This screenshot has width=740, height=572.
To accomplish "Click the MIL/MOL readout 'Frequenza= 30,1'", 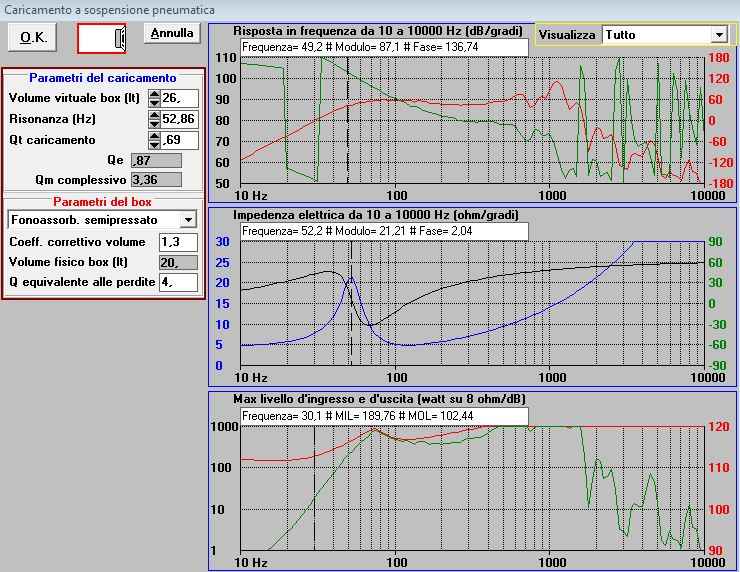I will (384, 416).
